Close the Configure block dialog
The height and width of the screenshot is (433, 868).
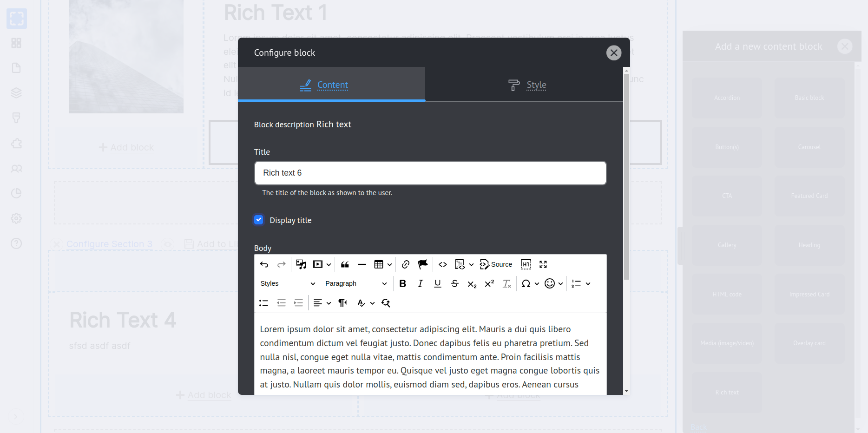click(x=614, y=53)
